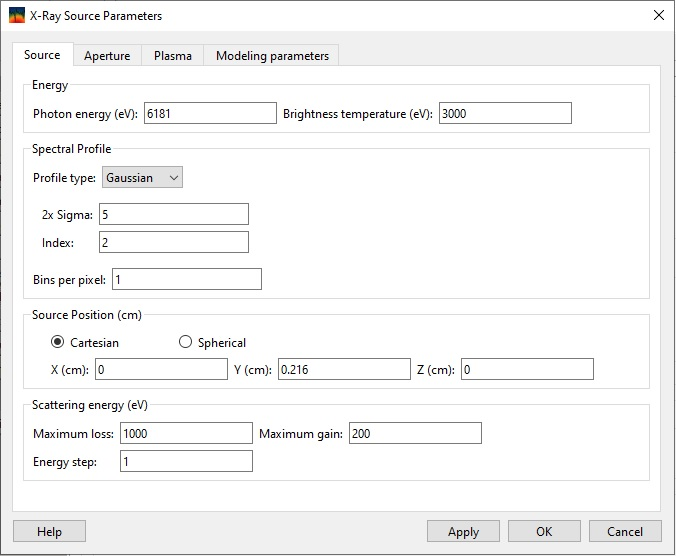The image size is (676, 556).
Task: Close the X-Ray Source Parameters dialog
Action: coord(657,16)
